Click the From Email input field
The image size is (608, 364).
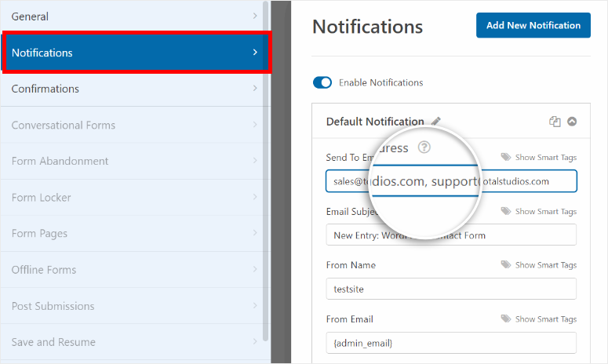click(x=451, y=343)
